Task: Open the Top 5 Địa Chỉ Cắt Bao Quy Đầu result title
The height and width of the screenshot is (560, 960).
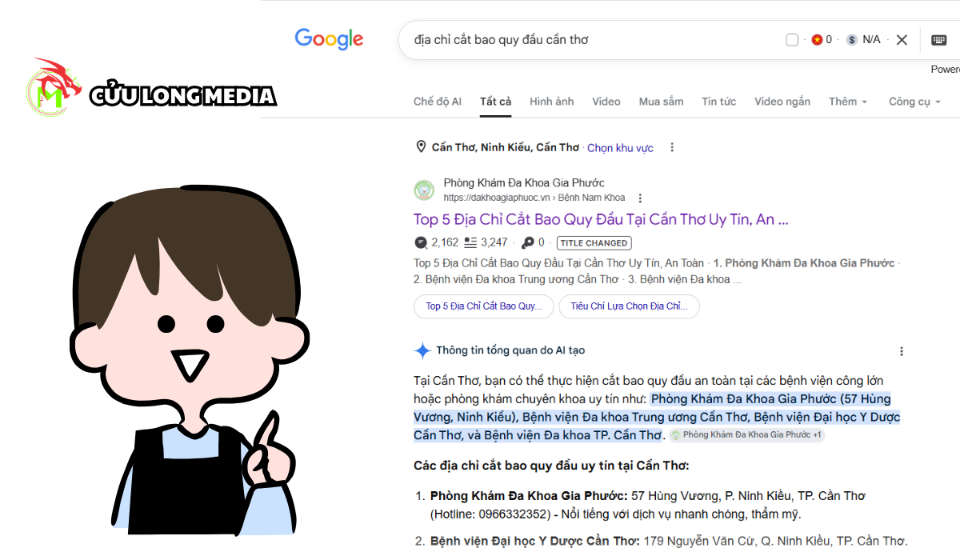Action: coord(601,219)
